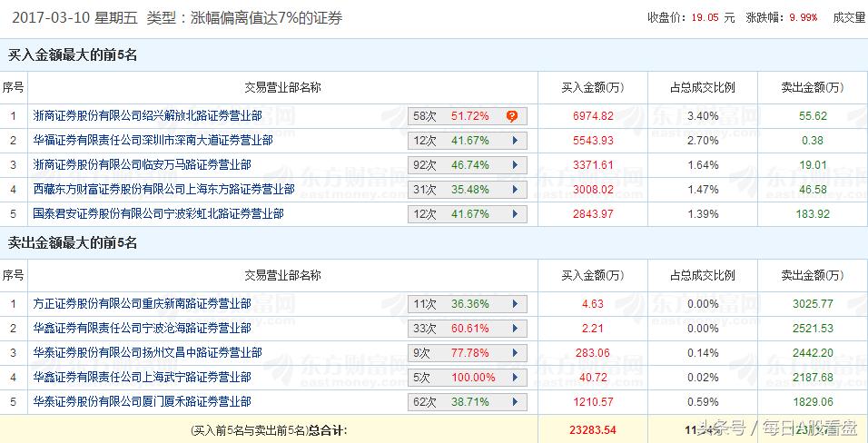Open 华福证券深圳市深南大道证券营业部 link
Image resolution: width=868 pixels, height=443 pixels.
(153, 141)
